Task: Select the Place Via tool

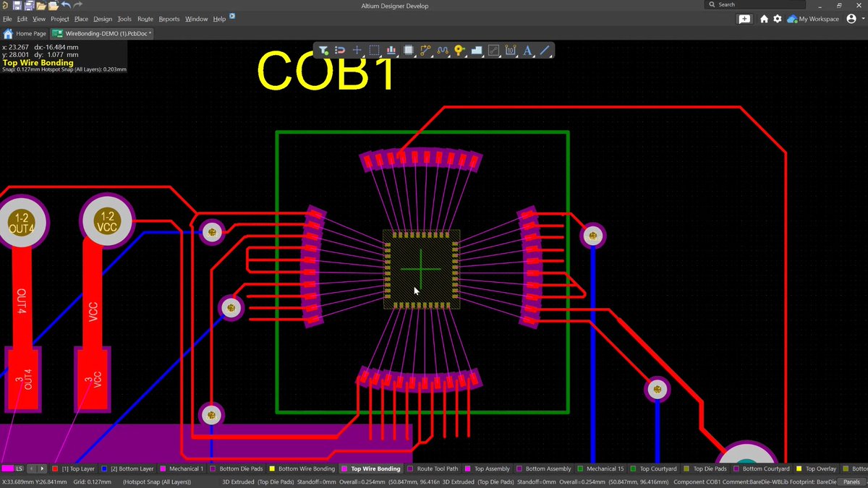Action: pyautogui.click(x=459, y=51)
